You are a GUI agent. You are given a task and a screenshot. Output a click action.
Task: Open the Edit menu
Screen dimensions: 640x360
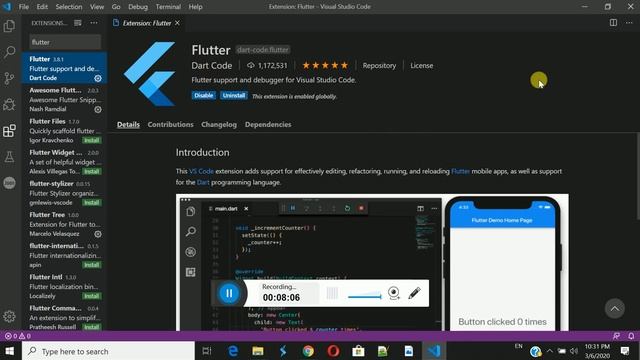[x=42, y=7]
